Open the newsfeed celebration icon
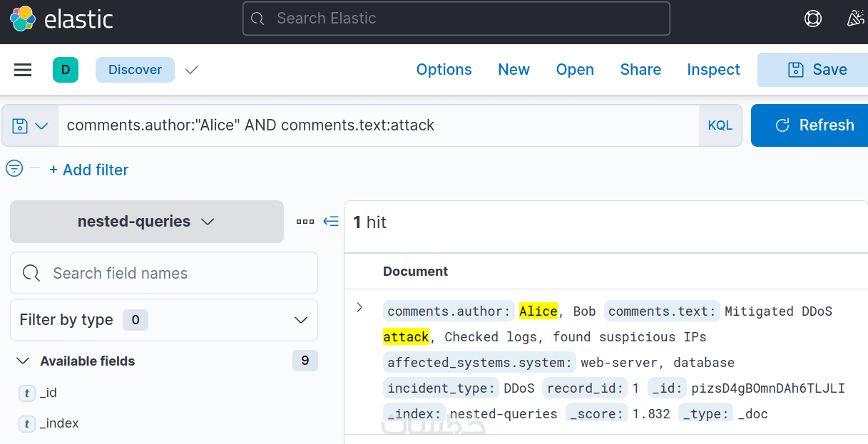 (855, 19)
